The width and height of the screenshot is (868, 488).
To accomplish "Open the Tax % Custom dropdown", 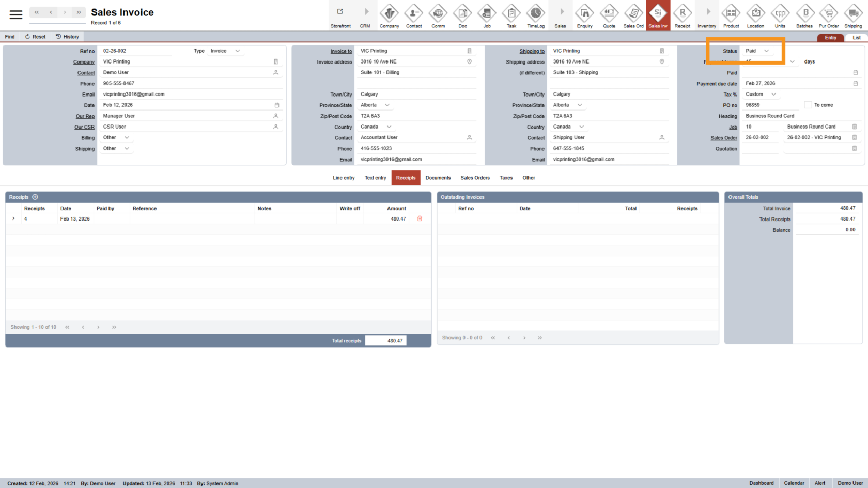I will pos(773,95).
